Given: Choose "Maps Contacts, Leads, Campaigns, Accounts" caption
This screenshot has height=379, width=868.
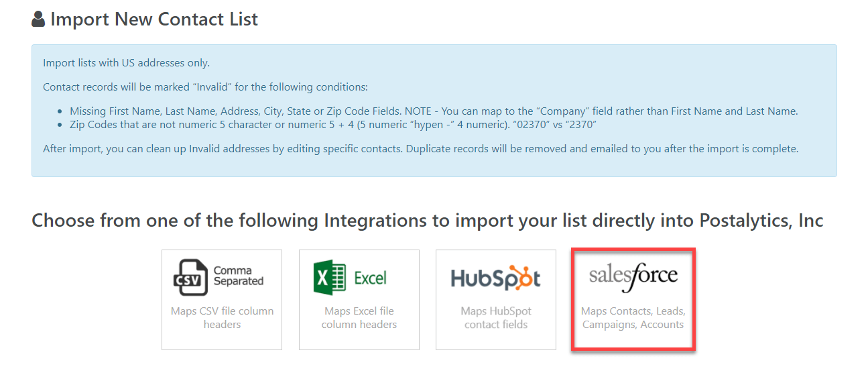Looking at the screenshot, I should [633, 318].
